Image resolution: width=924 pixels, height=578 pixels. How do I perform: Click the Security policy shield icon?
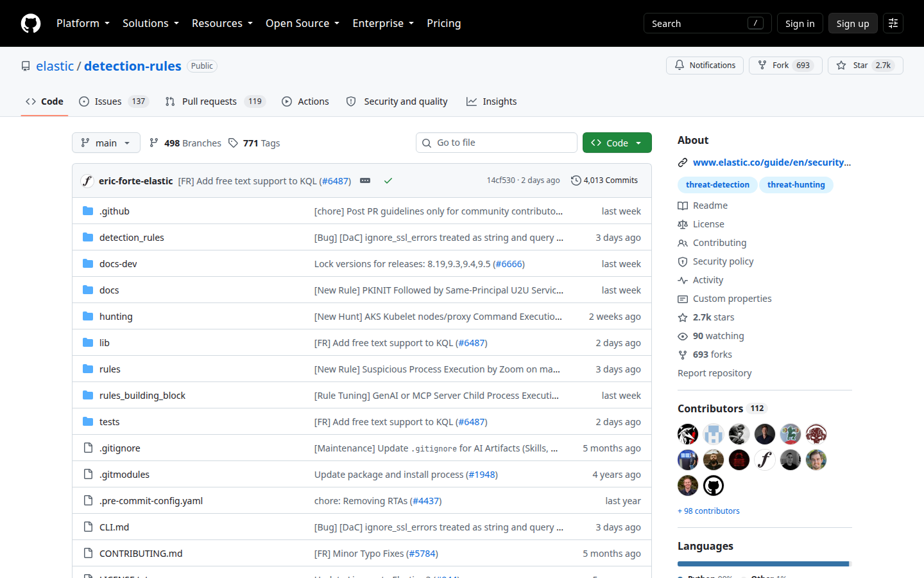pyautogui.click(x=683, y=261)
